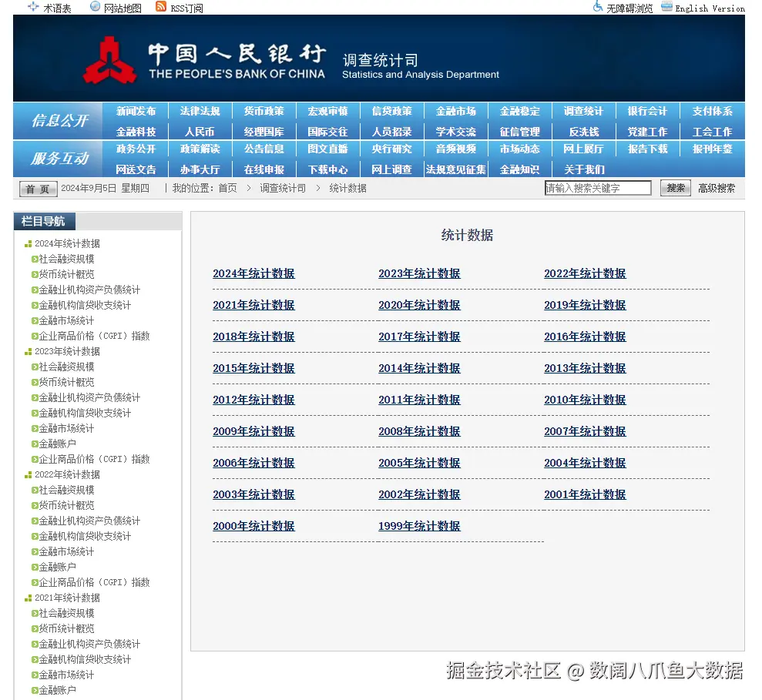Open the 术语表 glossary icon link

pyautogui.click(x=33, y=7)
